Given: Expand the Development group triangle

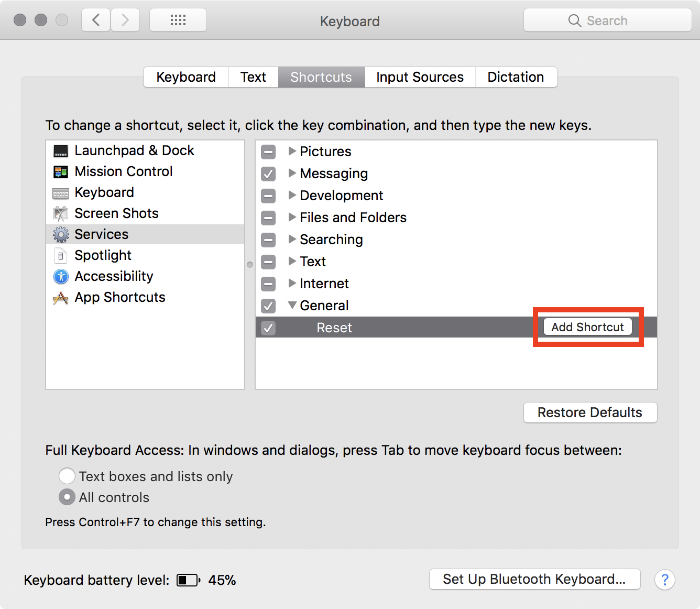Looking at the screenshot, I should [292, 195].
